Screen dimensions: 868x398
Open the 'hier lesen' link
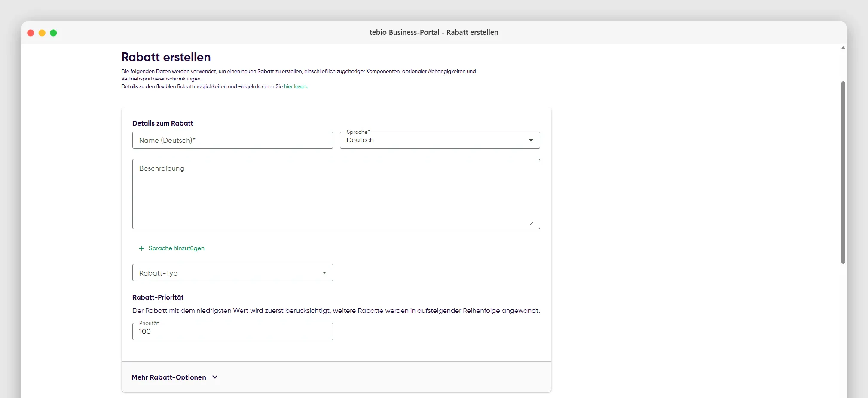[x=295, y=86]
